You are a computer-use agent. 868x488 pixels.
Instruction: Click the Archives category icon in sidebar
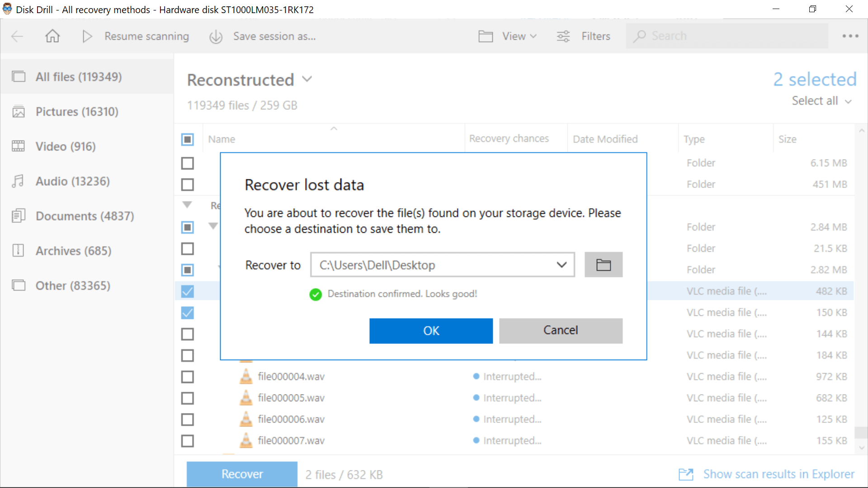[19, 250]
